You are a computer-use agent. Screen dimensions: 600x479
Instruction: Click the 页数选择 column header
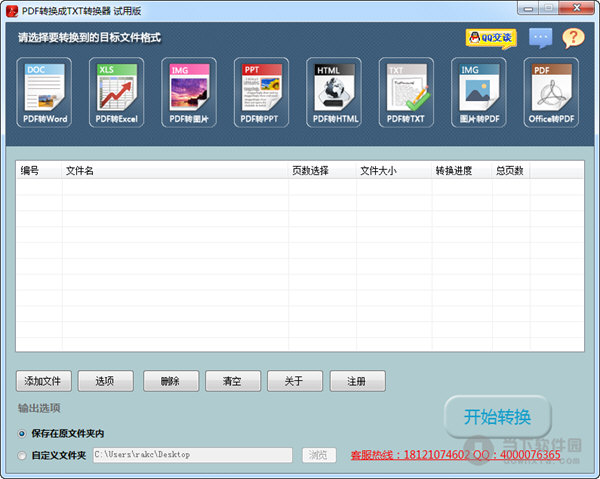point(322,170)
